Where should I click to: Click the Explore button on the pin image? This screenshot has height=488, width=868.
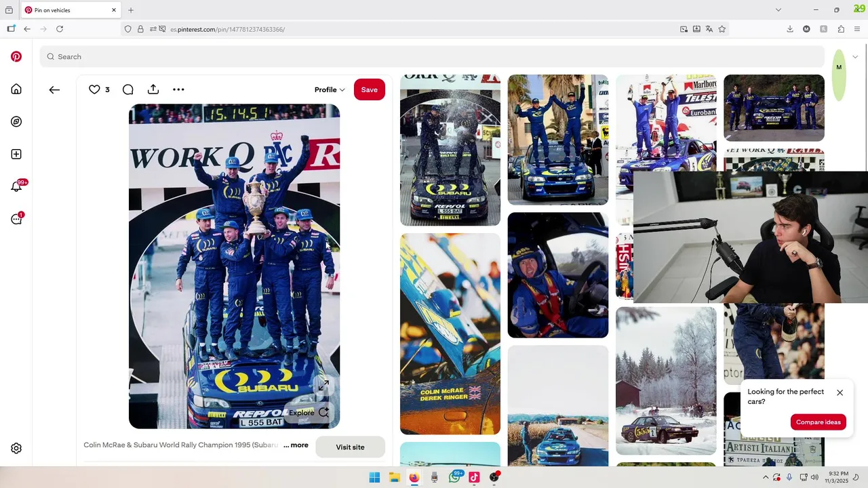(x=309, y=412)
